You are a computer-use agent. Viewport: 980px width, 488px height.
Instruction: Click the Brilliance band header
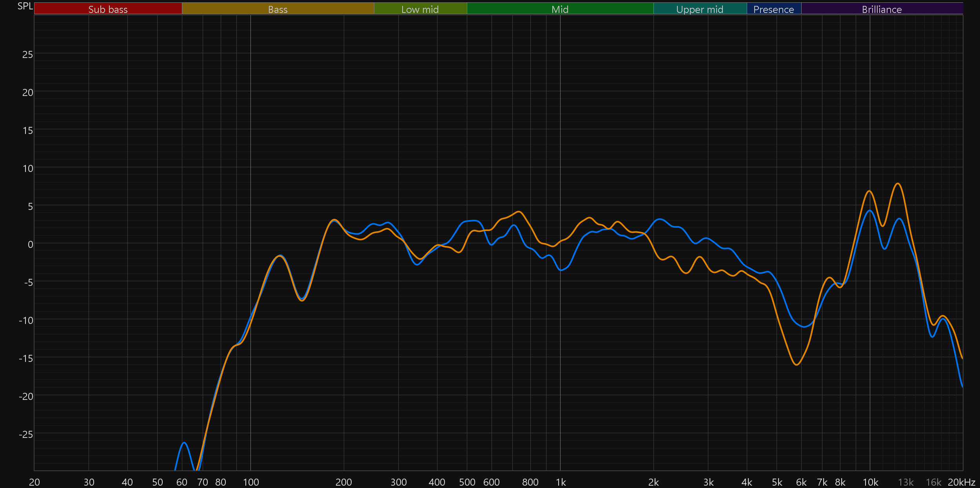[x=882, y=9]
